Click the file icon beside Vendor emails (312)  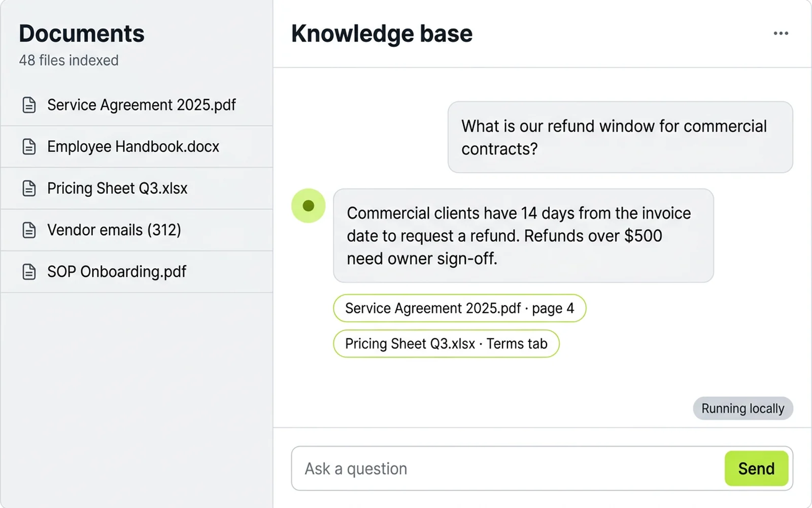coord(29,230)
